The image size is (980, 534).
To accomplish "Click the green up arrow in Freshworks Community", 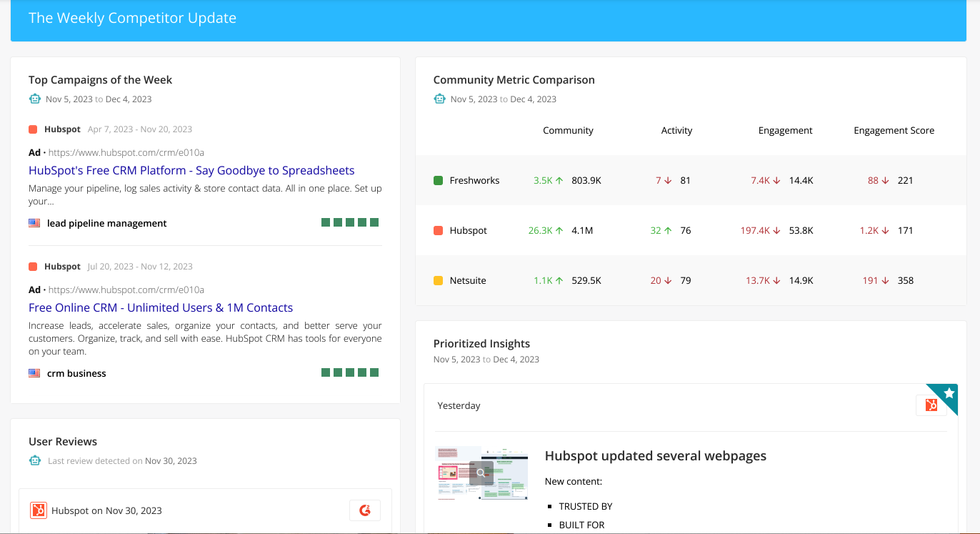I will pos(559,181).
